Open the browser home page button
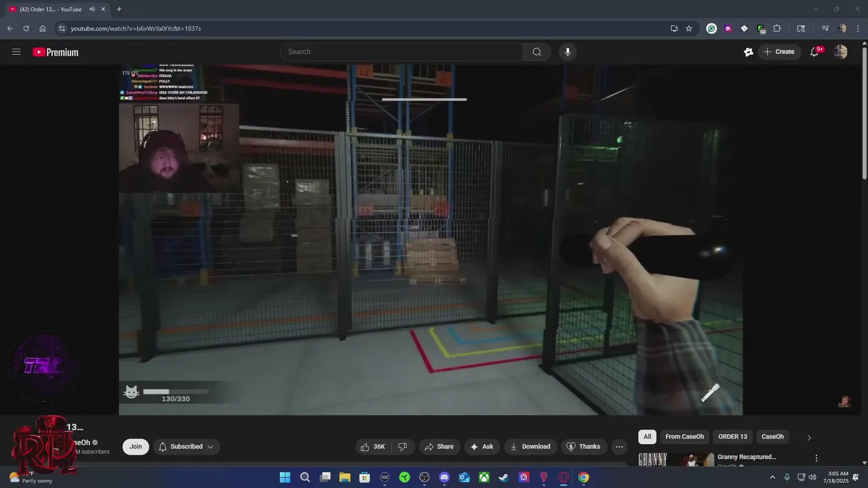This screenshot has width=868, height=488. 42,28
